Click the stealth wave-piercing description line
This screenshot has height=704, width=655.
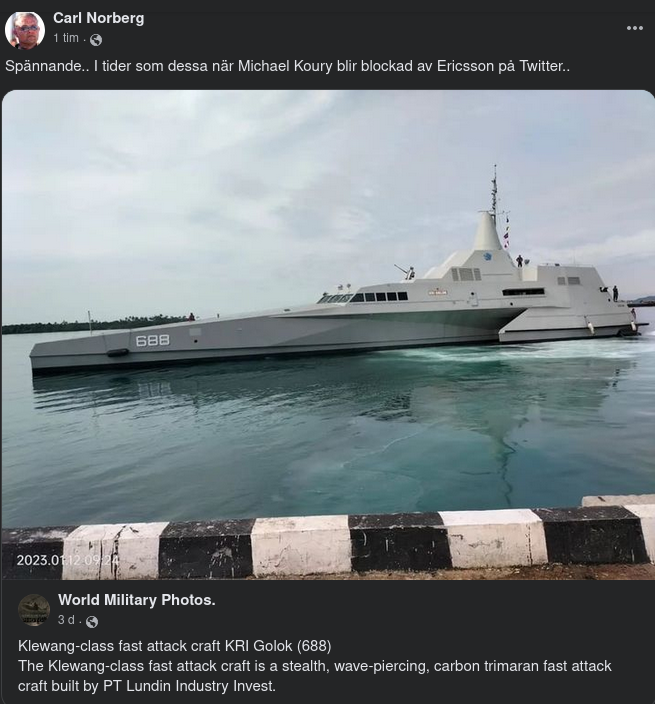[315, 666]
